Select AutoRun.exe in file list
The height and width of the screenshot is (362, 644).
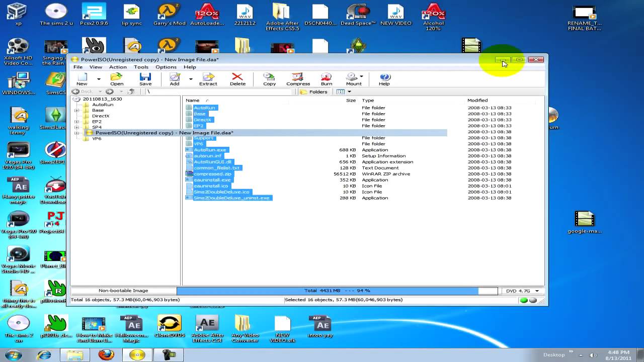tap(210, 150)
